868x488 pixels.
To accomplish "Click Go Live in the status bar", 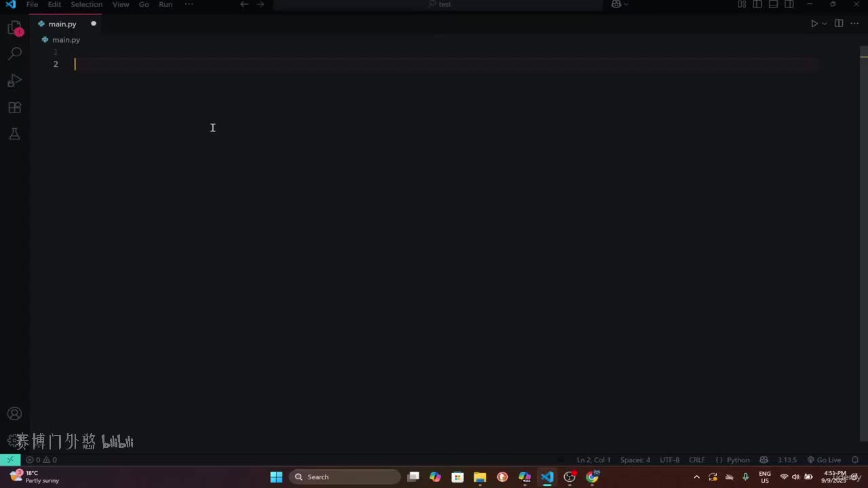I will [x=824, y=460].
